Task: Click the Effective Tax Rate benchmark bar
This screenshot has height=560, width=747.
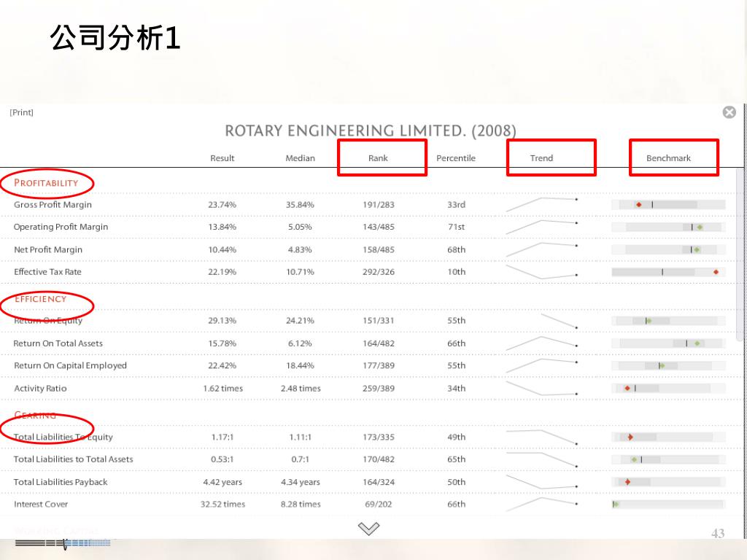Action: [x=668, y=272]
